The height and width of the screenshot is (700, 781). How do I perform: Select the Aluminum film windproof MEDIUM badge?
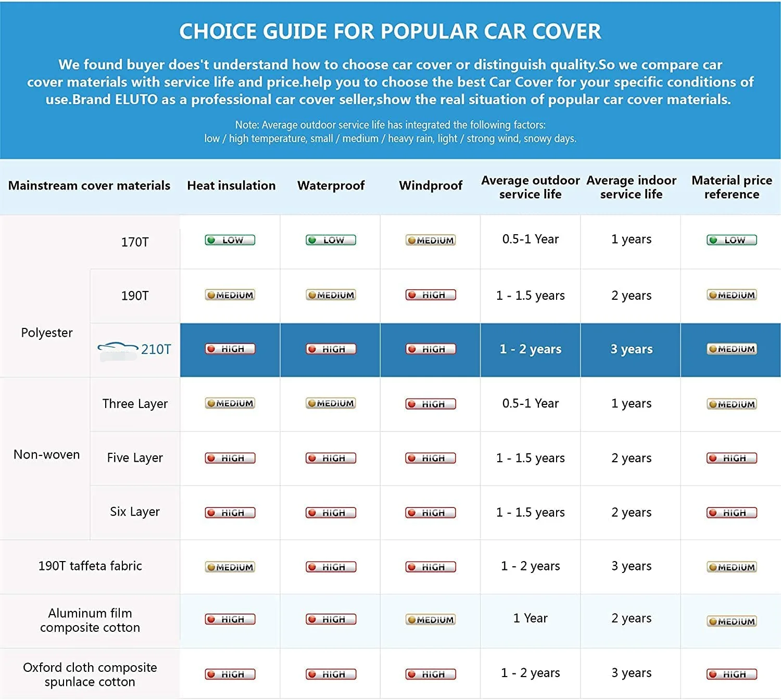click(x=431, y=619)
